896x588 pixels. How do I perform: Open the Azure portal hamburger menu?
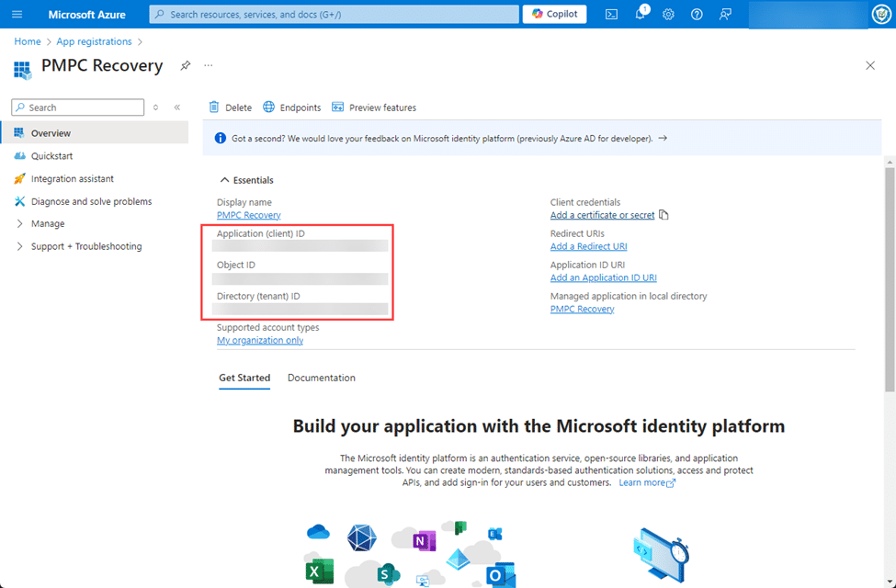[x=17, y=14]
